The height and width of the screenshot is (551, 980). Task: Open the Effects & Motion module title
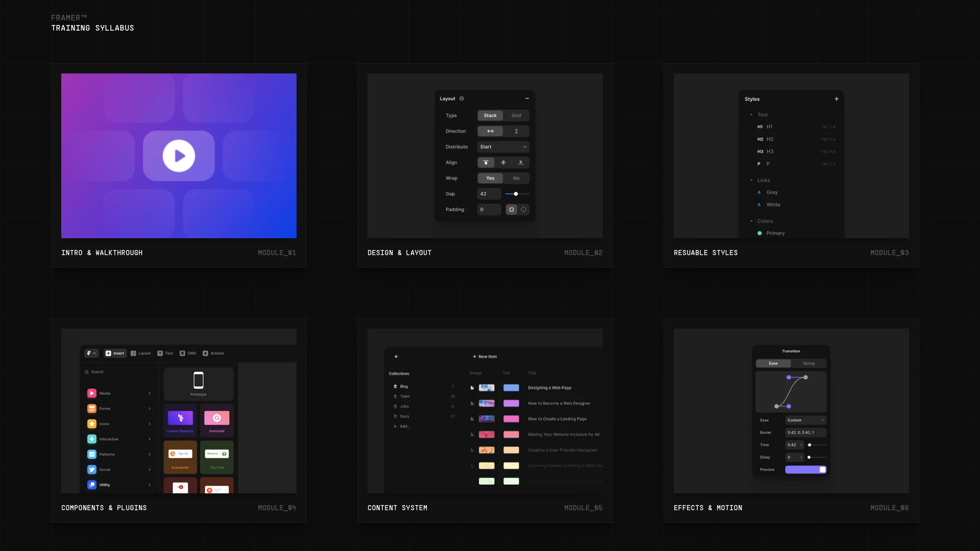tap(708, 508)
